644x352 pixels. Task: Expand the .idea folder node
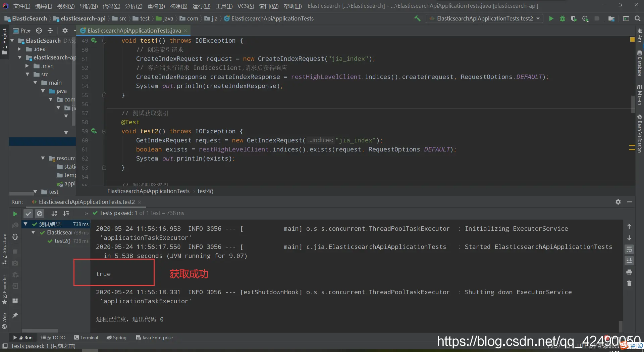point(19,49)
